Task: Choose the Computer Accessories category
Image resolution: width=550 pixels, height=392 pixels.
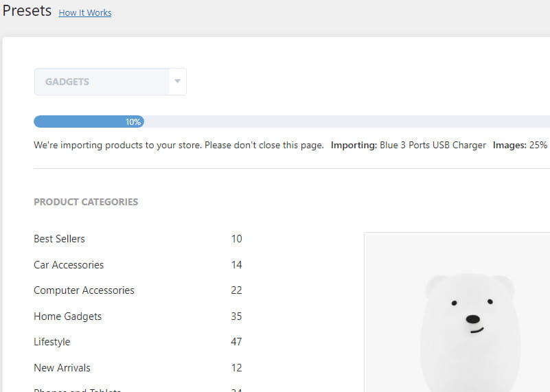Action: (x=84, y=290)
